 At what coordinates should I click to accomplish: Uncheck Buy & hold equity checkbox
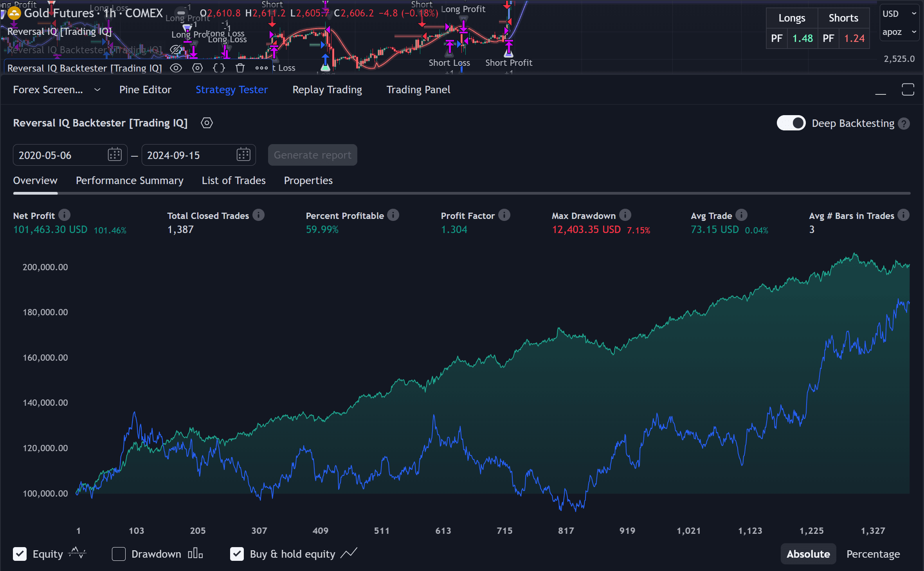237,554
